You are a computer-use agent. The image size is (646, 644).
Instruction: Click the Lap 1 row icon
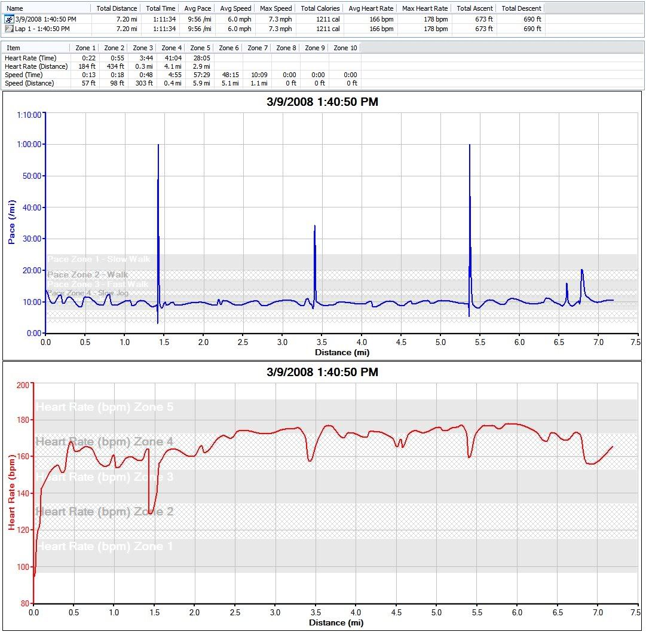tap(9, 28)
